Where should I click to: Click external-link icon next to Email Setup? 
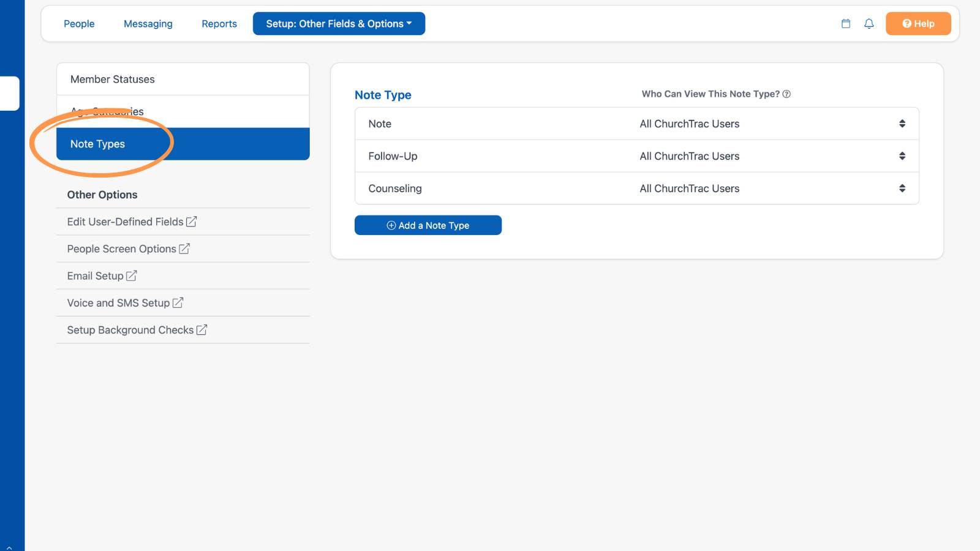tap(131, 275)
